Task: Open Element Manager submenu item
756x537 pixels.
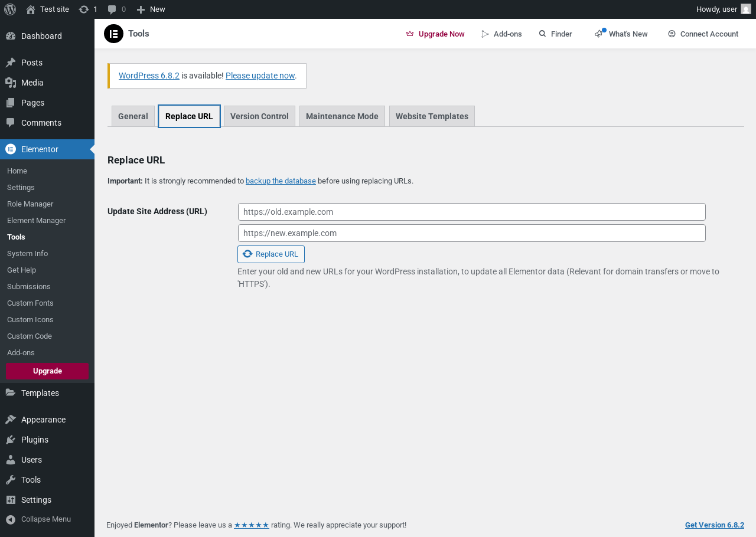Action: [37, 220]
